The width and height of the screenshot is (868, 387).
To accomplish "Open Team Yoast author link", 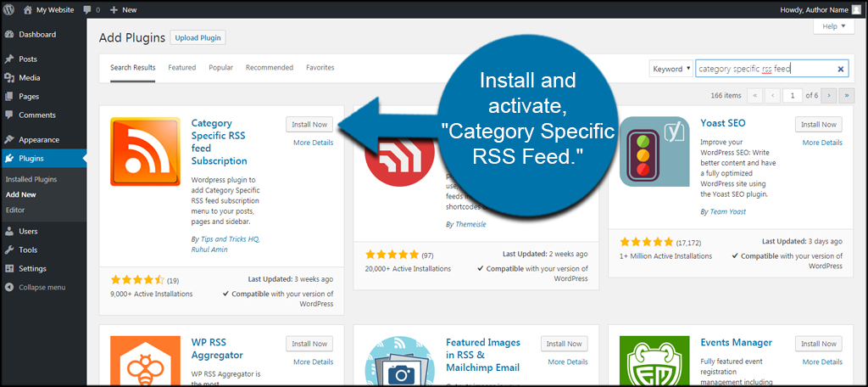I will [727, 212].
